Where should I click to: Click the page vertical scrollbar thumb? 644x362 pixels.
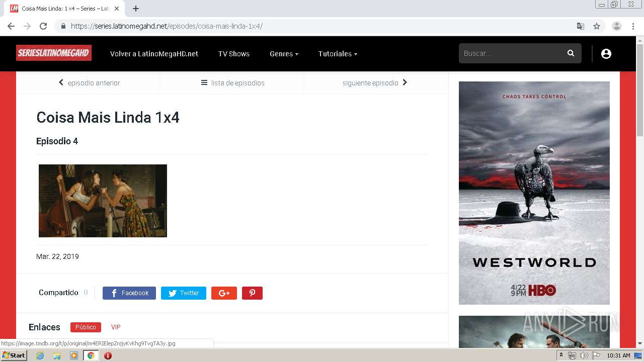tap(640, 90)
